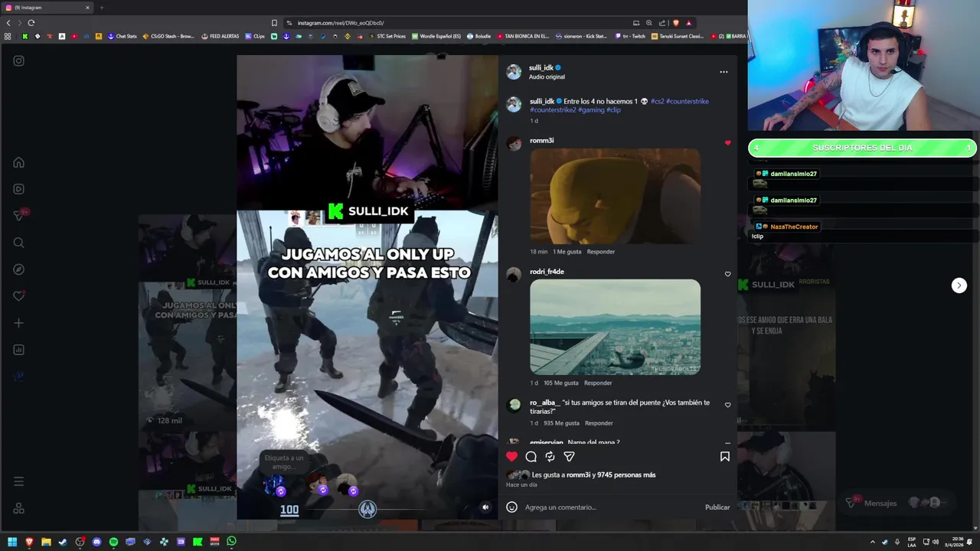Open Discord from taskbar
980x551 pixels.
click(x=96, y=542)
